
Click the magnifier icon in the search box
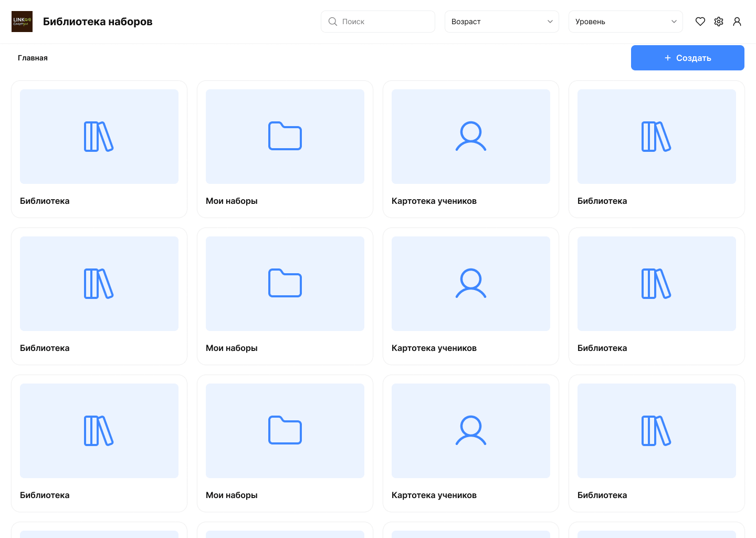pyautogui.click(x=333, y=22)
